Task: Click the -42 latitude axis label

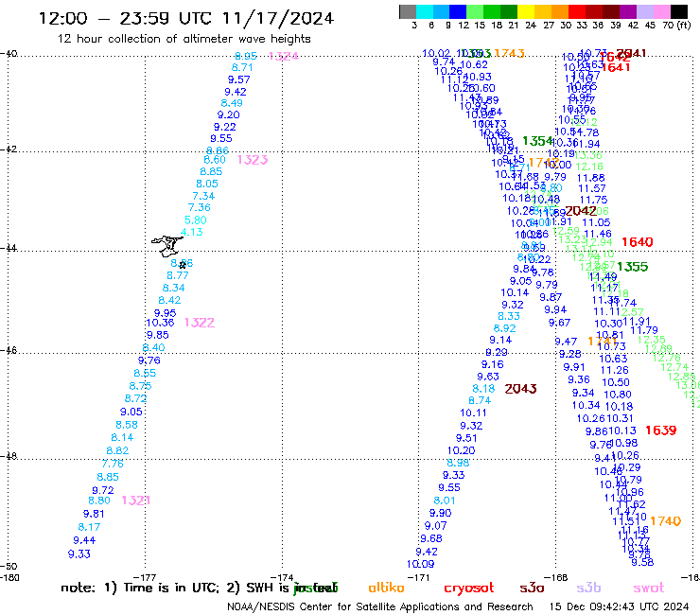Action: coord(9,149)
